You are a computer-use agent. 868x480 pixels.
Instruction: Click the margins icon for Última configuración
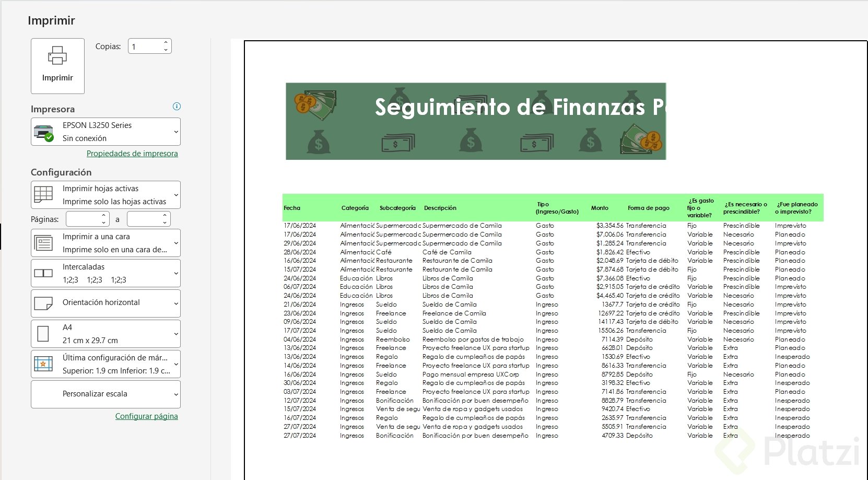43,364
